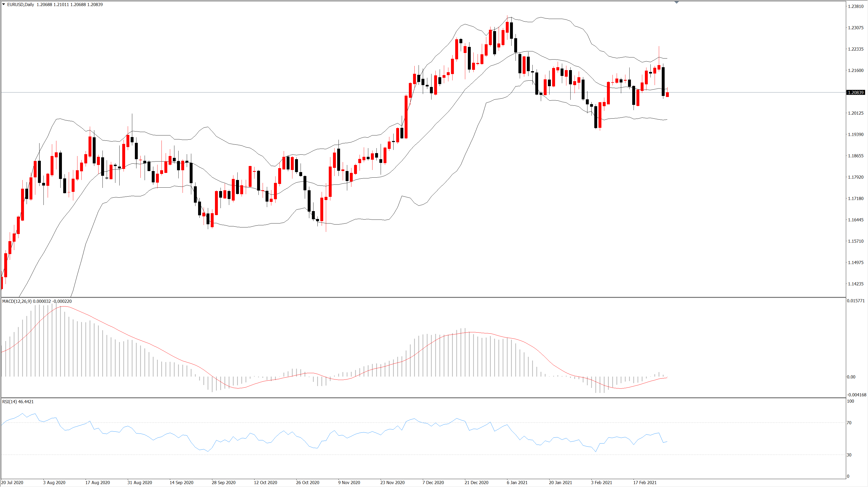Click the 1.21600 price scale label
This screenshot has width=868, height=487.
click(856, 70)
